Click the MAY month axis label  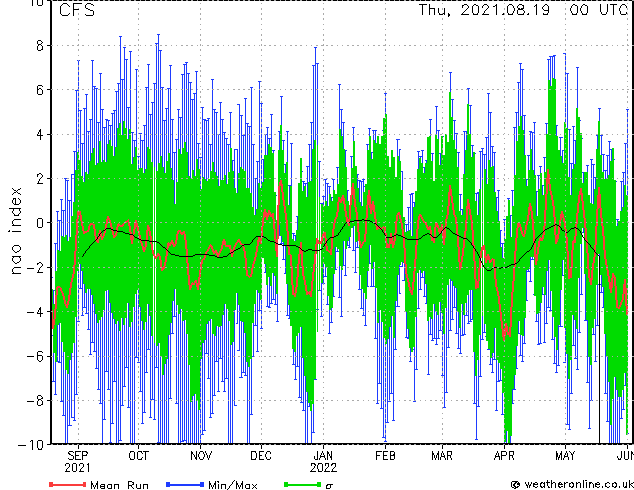[565, 456]
